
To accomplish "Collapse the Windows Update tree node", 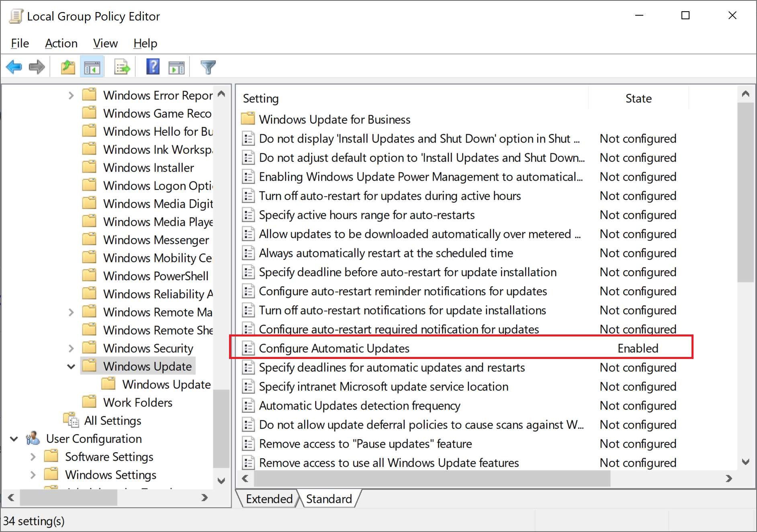I will [x=71, y=366].
